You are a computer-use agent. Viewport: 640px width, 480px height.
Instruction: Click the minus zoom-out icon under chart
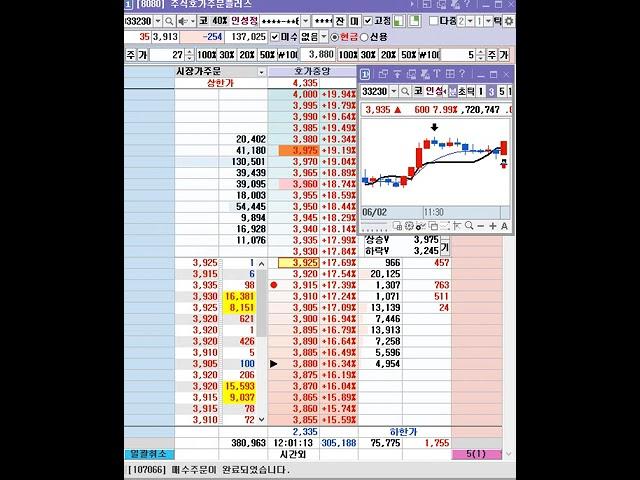[x=481, y=226]
